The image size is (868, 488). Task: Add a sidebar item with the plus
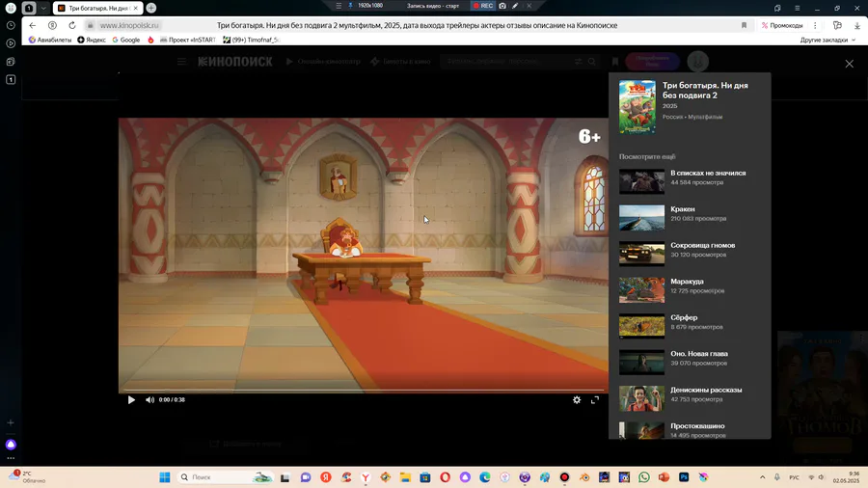(x=11, y=422)
